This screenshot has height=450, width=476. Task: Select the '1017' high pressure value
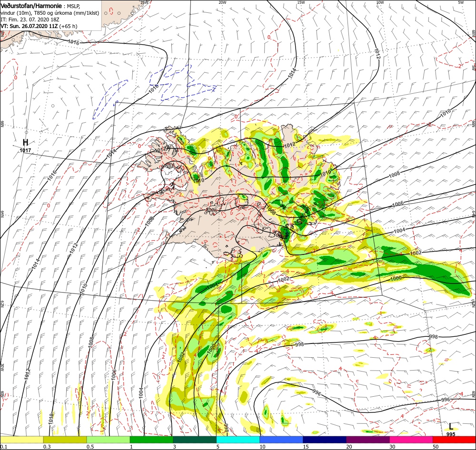pyautogui.click(x=25, y=150)
